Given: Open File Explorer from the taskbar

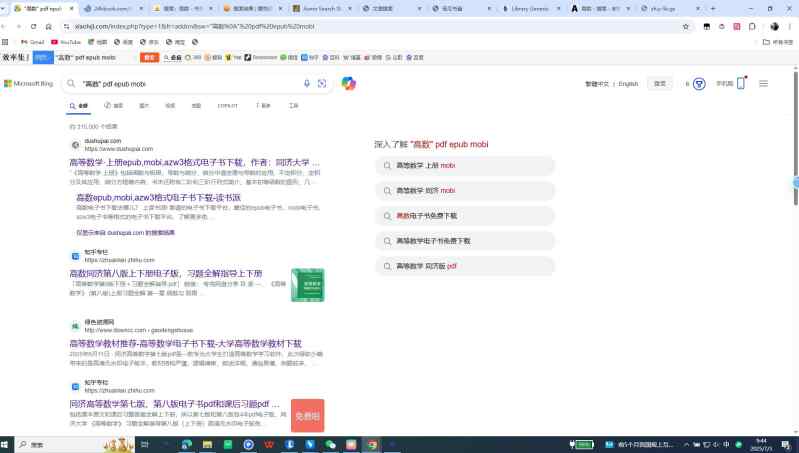Looking at the screenshot, I should tap(207, 444).
